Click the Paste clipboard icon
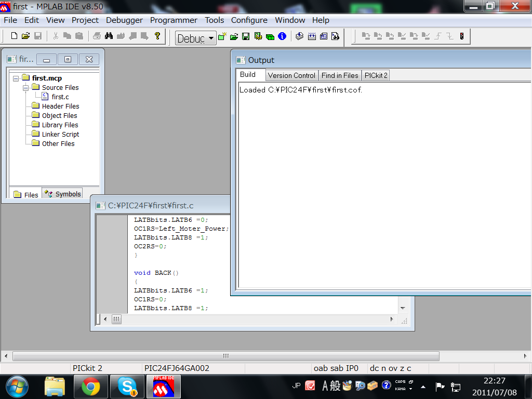Viewport: 532px width, 399px height. 79,36
